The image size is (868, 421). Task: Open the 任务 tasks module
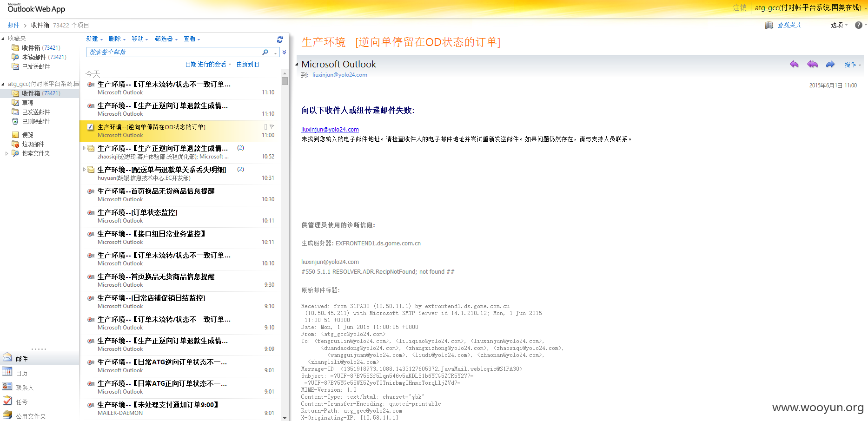21,402
